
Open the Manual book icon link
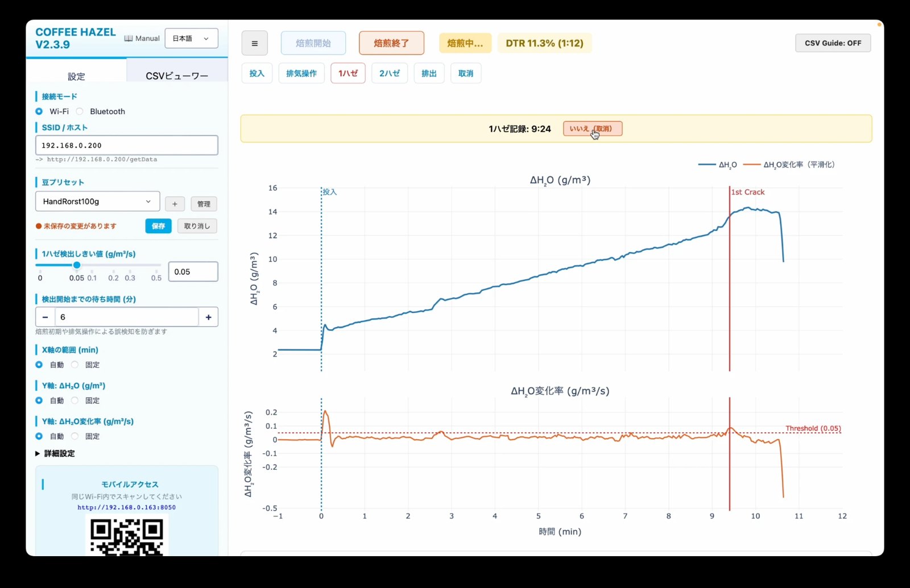click(x=142, y=38)
